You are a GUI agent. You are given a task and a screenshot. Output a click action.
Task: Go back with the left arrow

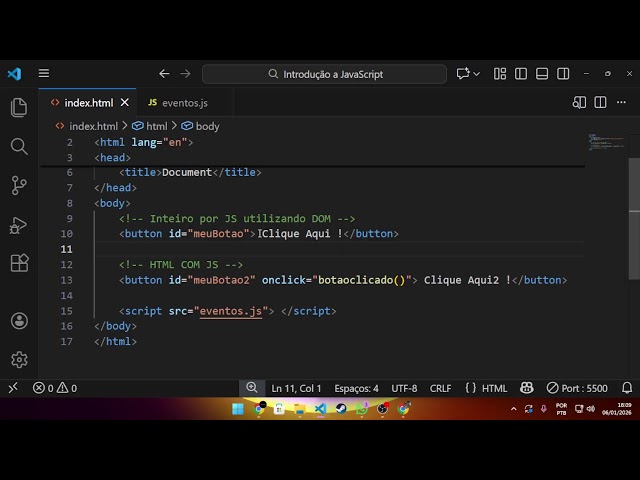[164, 74]
